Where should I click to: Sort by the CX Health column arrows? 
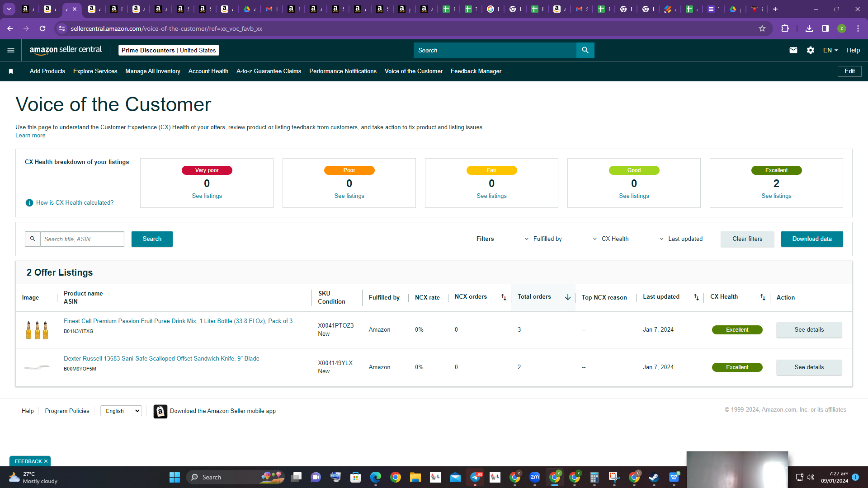pos(763,297)
